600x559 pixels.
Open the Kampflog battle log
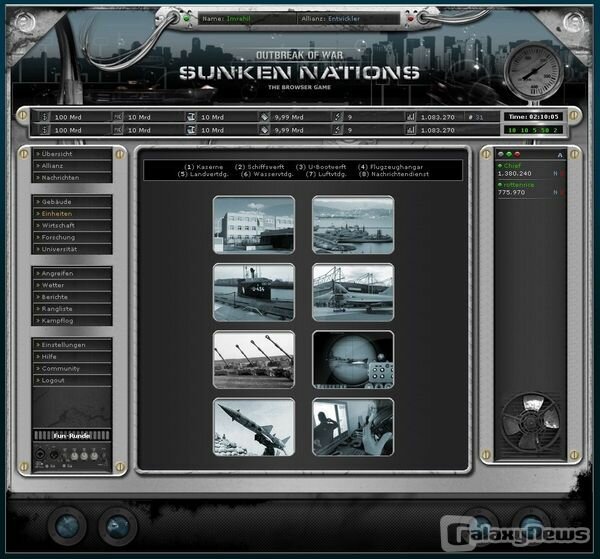coord(72,321)
